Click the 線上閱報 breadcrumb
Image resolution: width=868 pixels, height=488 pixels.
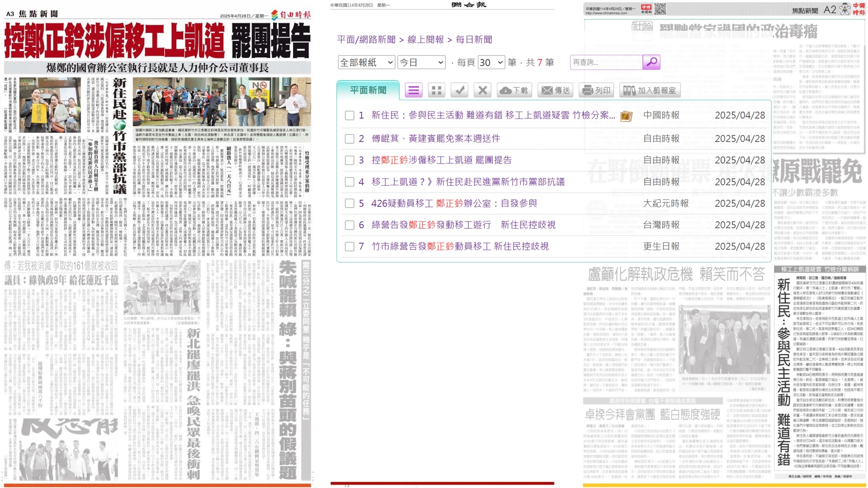click(x=425, y=40)
